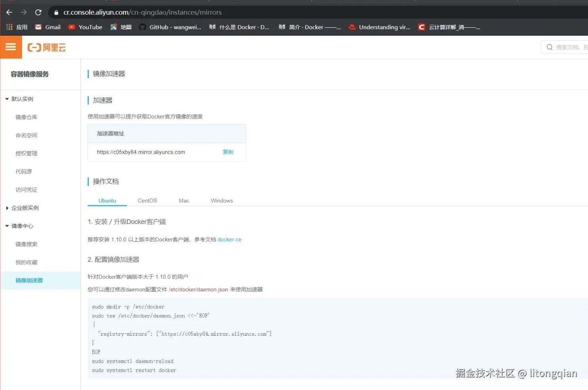The height and width of the screenshot is (390, 588).
Task: Click the /etc/docker/daemon.json path text
Action: (x=199, y=290)
